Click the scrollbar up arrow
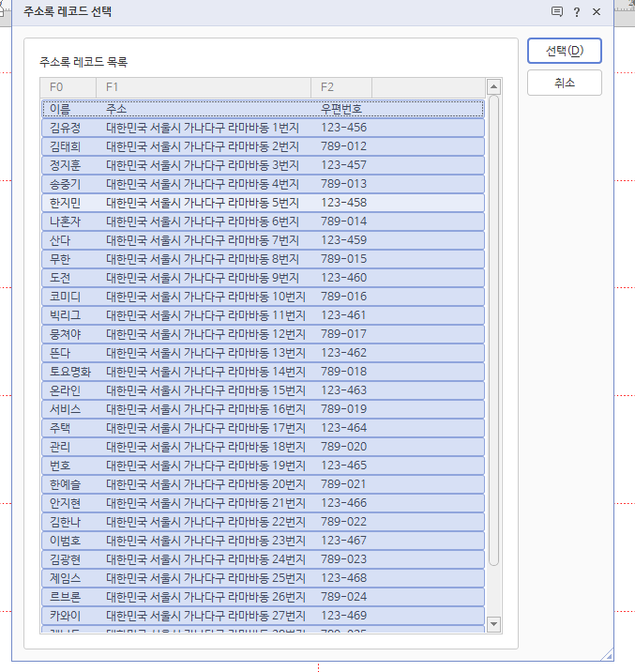Image resolution: width=635 pixels, height=672 pixels. click(493, 87)
